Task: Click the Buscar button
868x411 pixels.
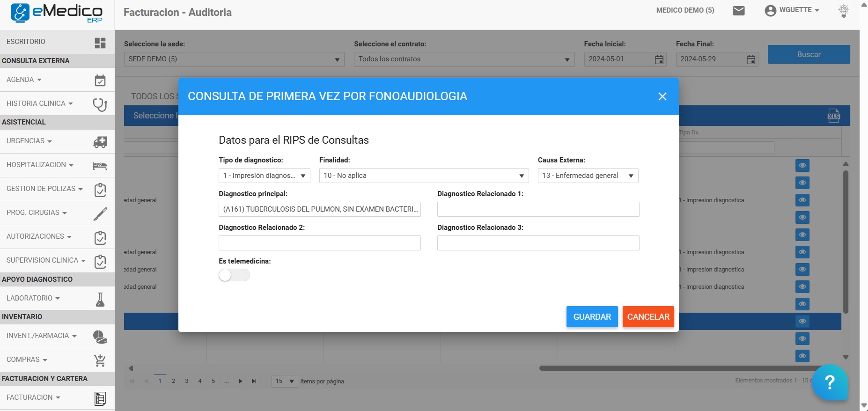Action: 809,54
